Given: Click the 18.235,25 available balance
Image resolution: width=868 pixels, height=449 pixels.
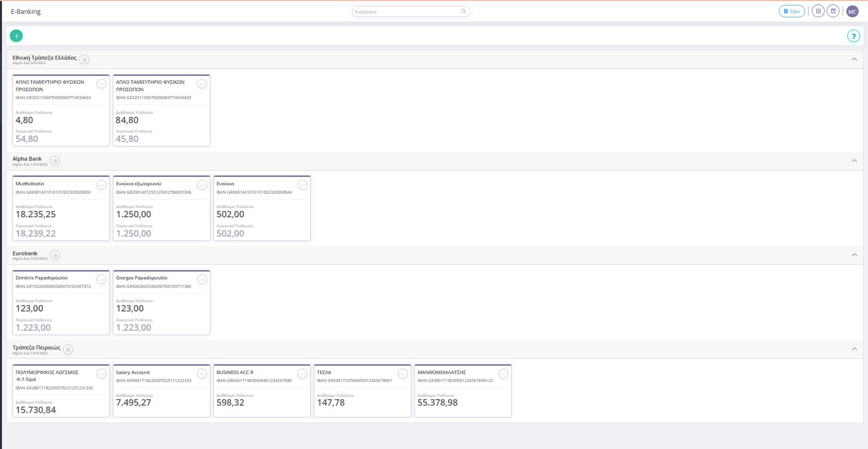Looking at the screenshot, I should coord(35,214).
